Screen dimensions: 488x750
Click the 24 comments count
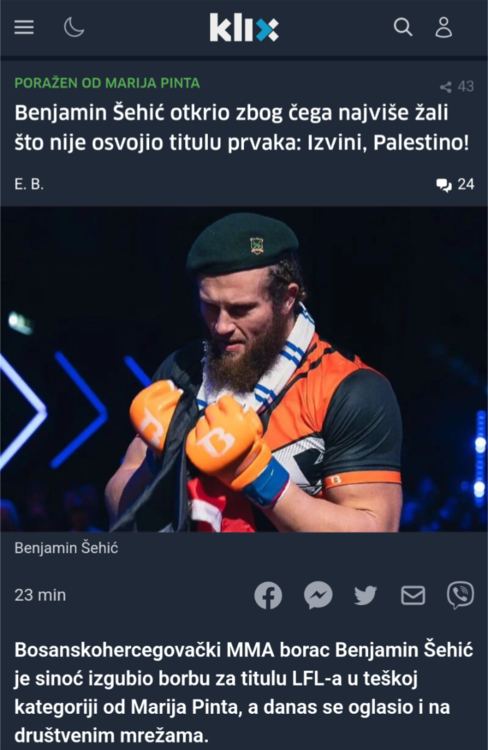point(466,184)
